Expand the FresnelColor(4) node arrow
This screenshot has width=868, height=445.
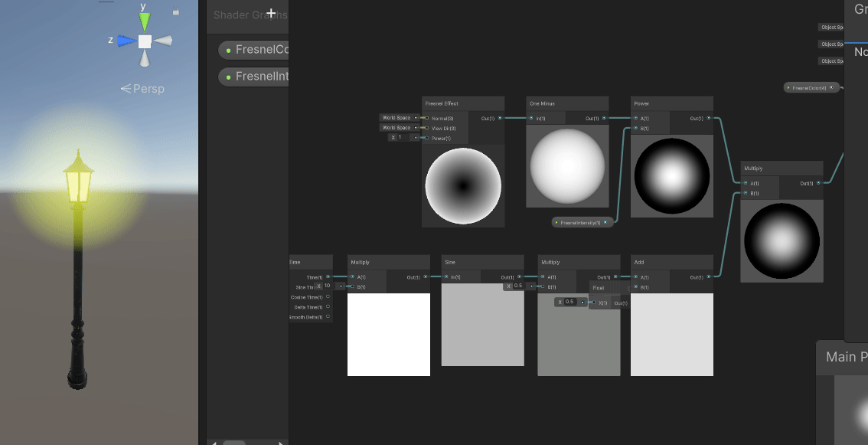tap(788, 87)
